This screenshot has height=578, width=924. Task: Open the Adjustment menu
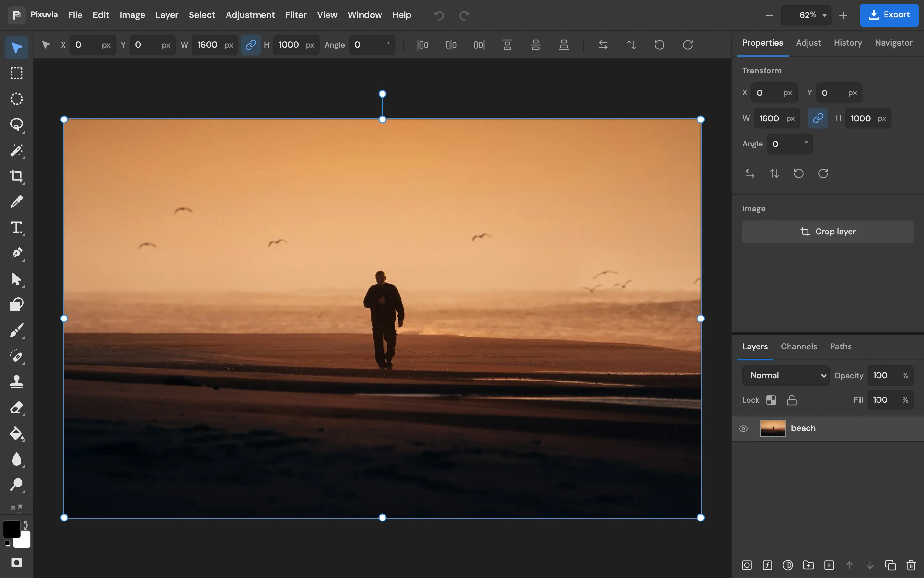250,15
